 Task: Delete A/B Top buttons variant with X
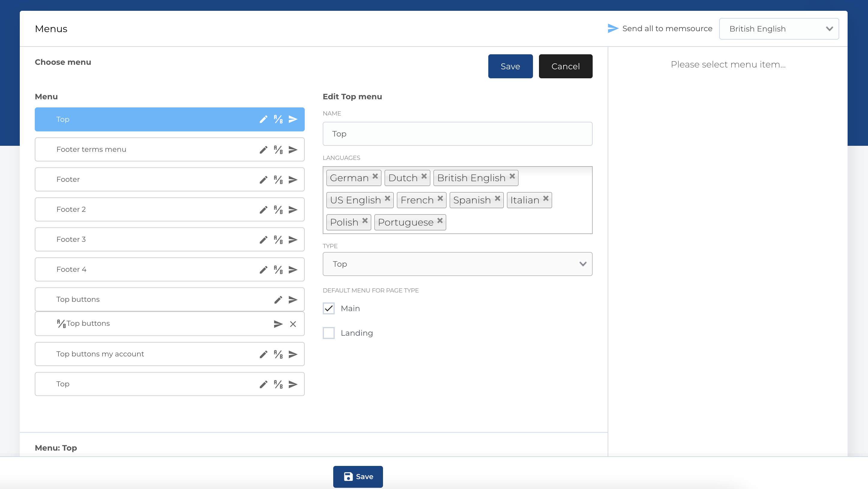(293, 324)
